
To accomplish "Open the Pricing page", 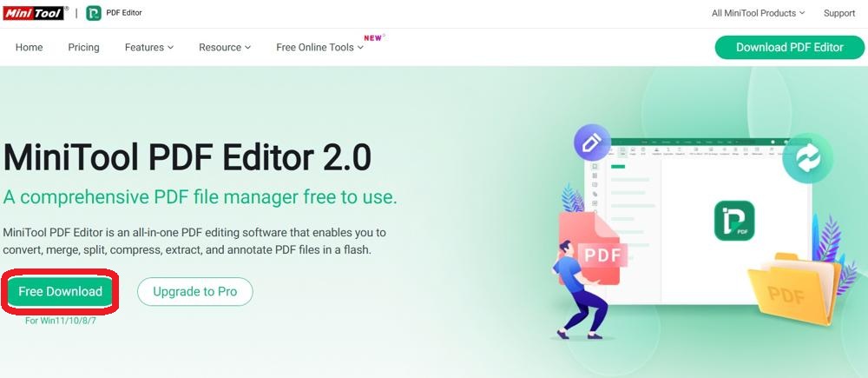I will click(83, 48).
